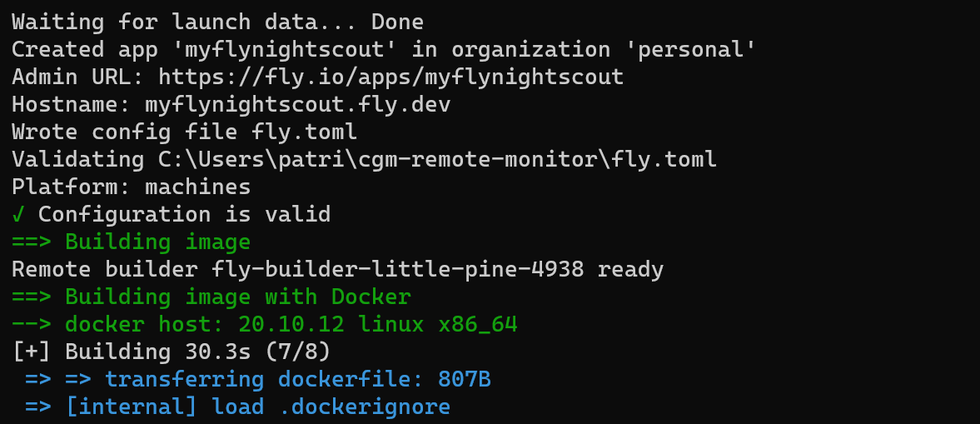This screenshot has height=424, width=980.
Task: Click the remote builder name fly-builder-little-pine-4938
Action: [x=397, y=270]
